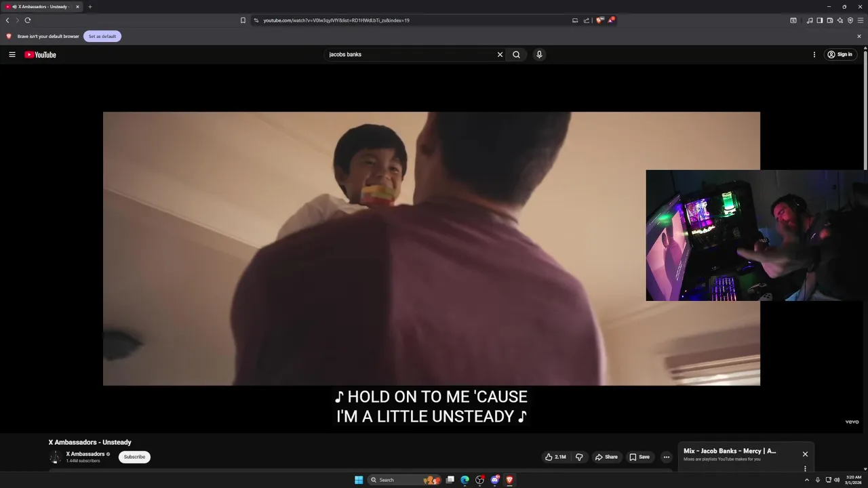Open Discord from the taskbar
Viewport: 868px width, 488px height.
[x=494, y=480]
